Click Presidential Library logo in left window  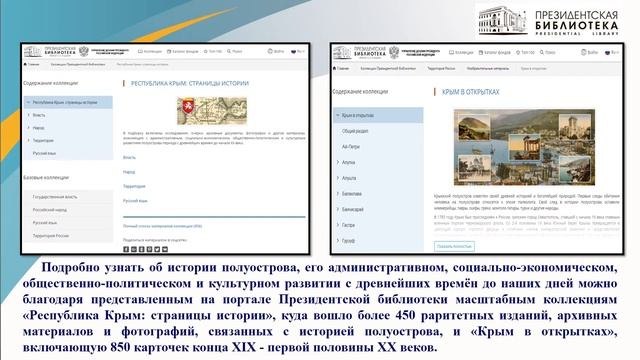50,52
